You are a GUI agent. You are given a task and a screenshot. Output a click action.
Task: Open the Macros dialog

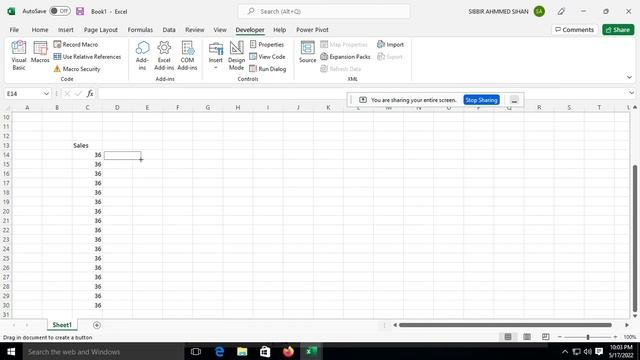click(x=40, y=52)
